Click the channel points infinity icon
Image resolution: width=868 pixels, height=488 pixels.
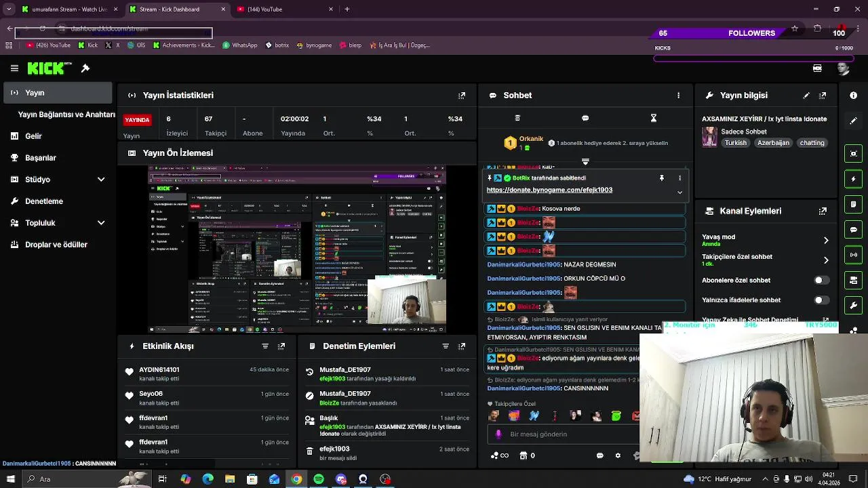pyautogui.click(x=500, y=455)
